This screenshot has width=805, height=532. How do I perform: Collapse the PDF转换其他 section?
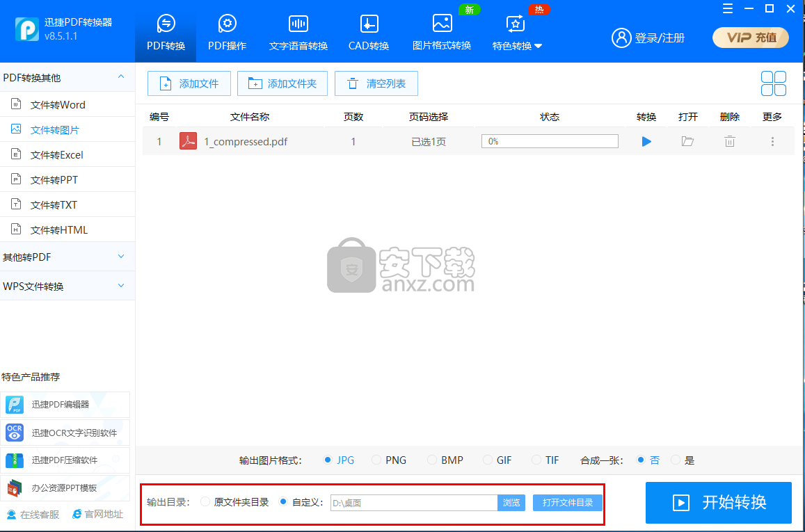point(67,77)
